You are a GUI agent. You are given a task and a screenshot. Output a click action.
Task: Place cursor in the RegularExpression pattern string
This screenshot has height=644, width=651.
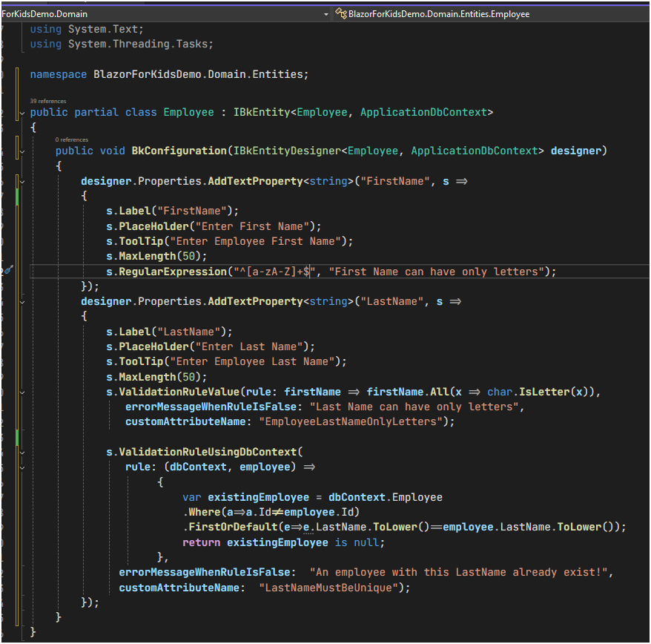[274, 272]
